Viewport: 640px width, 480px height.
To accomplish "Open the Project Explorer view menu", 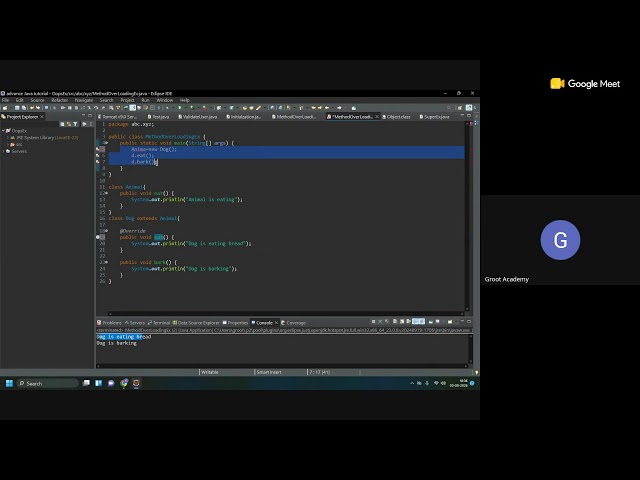I will tap(91, 124).
